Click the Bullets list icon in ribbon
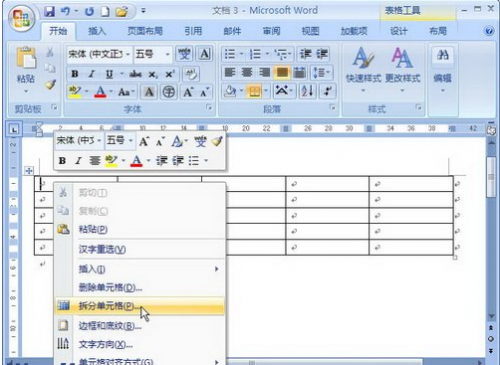 pos(230,54)
